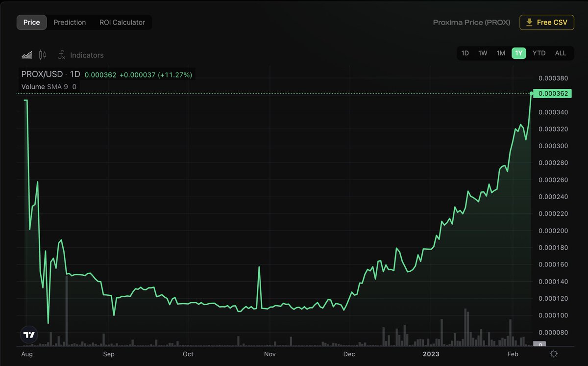Click the 2023 date axis label
Image resolution: width=588 pixels, height=366 pixels.
[431, 354]
